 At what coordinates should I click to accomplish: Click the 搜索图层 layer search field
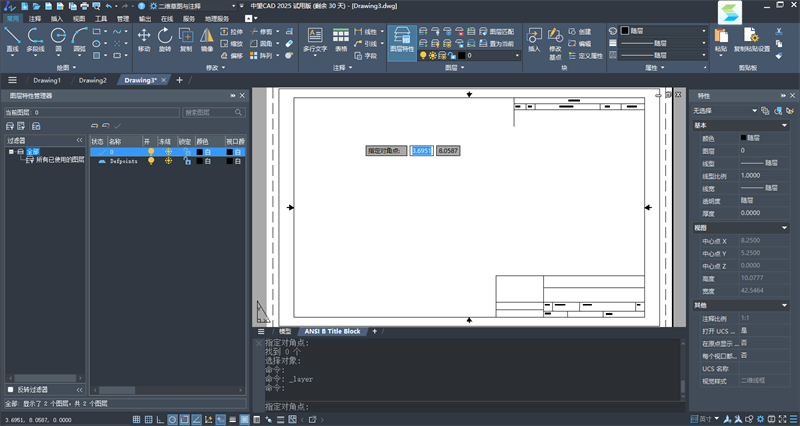(208, 112)
